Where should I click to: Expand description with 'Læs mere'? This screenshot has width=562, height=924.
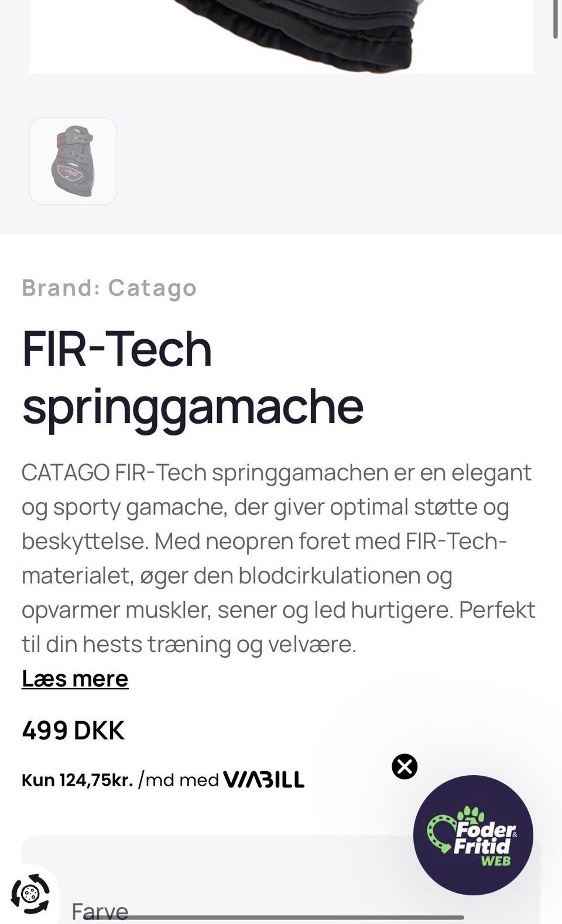pyautogui.click(x=75, y=678)
